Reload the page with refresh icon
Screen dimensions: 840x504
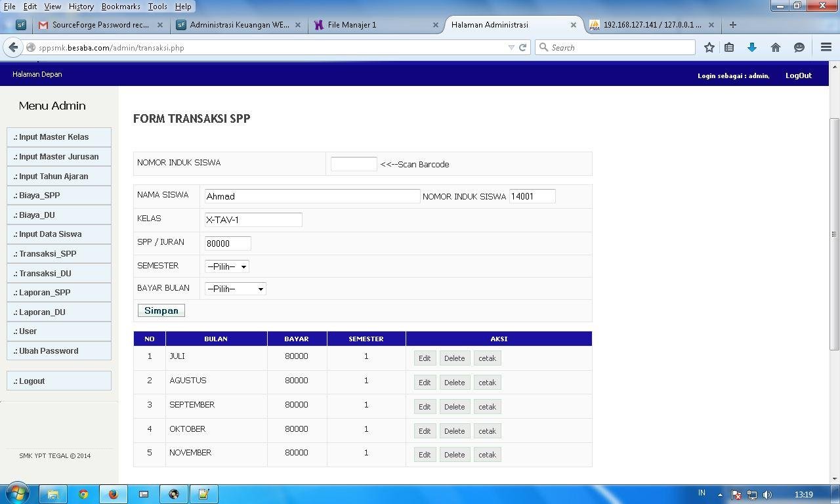pyautogui.click(x=523, y=47)
